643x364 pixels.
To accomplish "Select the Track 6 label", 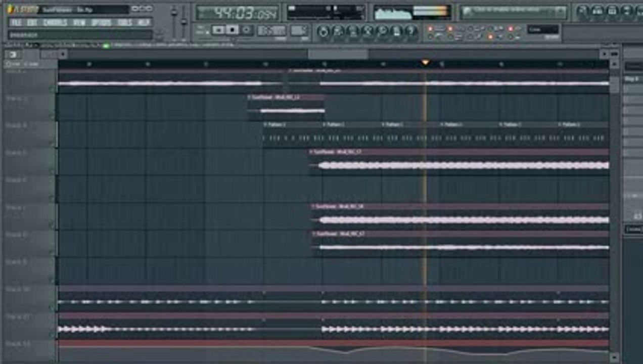I will click(16, 180).
